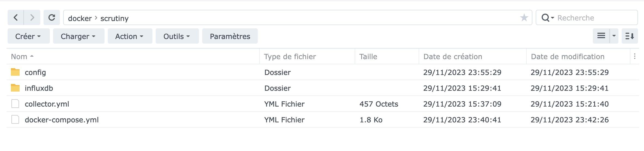
Task: Expand the Créer dropdown menu
Action: point(28,36)
